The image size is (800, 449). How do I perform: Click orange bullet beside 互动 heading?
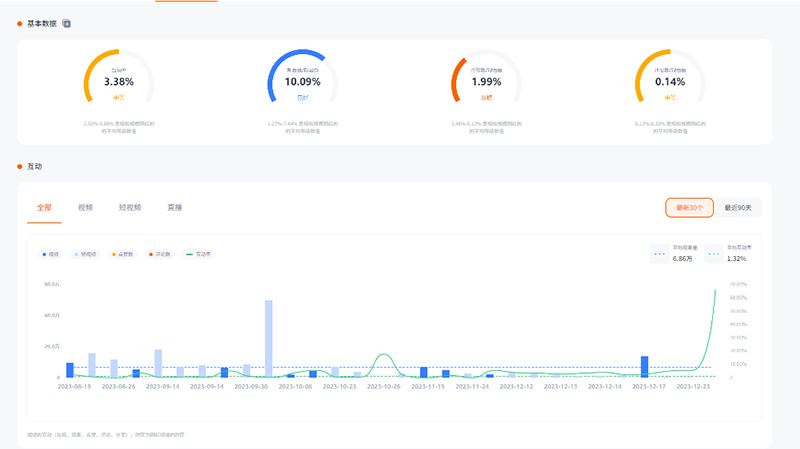coord(20,166)
